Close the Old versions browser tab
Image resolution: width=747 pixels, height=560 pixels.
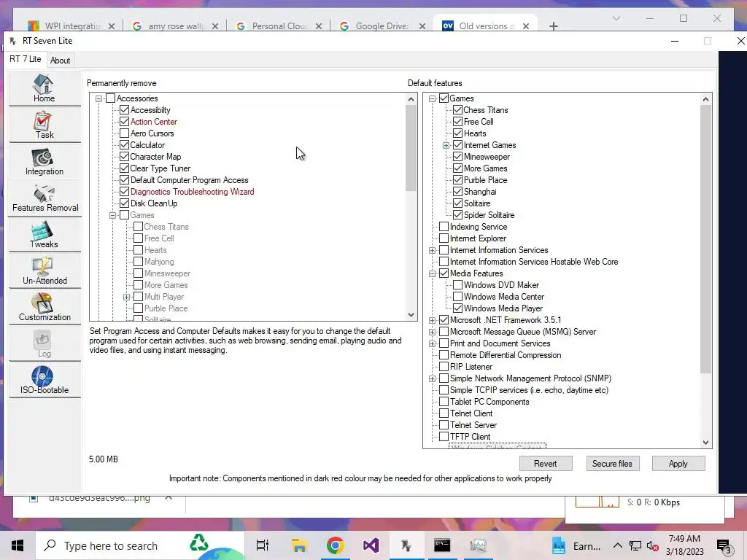pyautogui.click(x=526, y=26)
